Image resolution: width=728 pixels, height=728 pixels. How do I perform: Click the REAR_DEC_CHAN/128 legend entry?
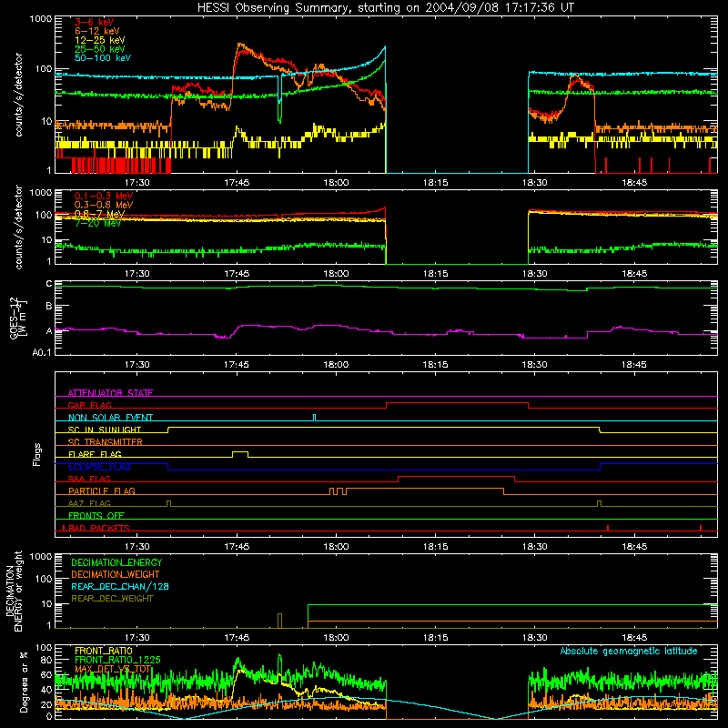click(120, 586)
